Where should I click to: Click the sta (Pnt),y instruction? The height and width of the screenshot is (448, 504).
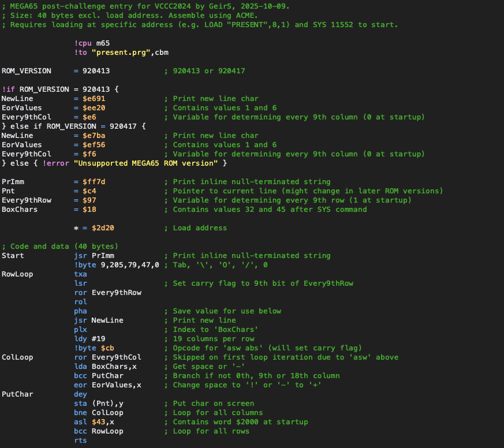coord(98,404)
